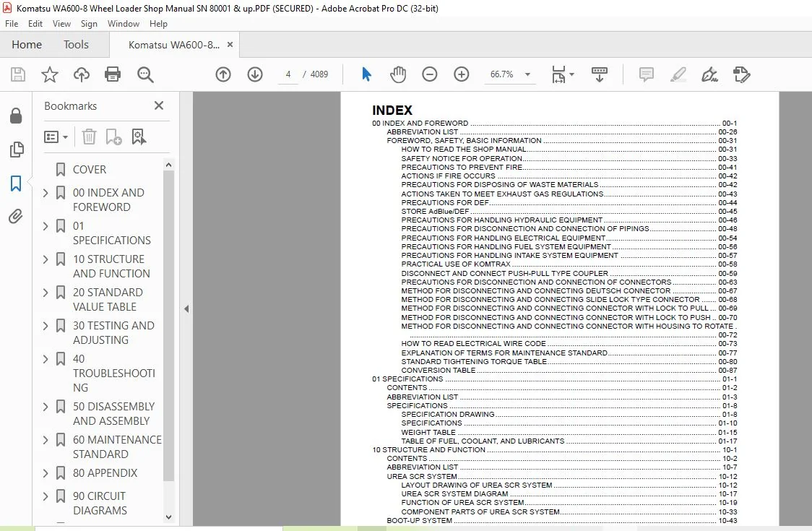
Task: Click the Find text magnifier icon
Action: [x=145, y=74]
